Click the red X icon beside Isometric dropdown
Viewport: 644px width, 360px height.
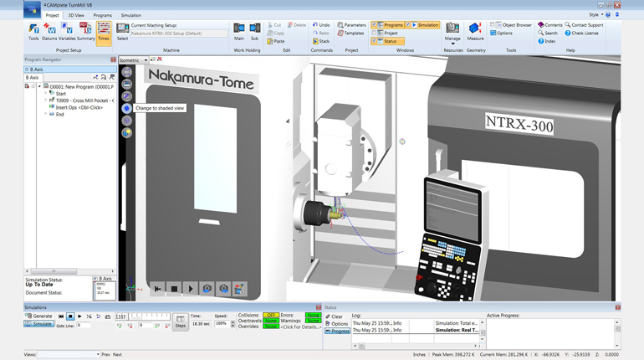160,59
